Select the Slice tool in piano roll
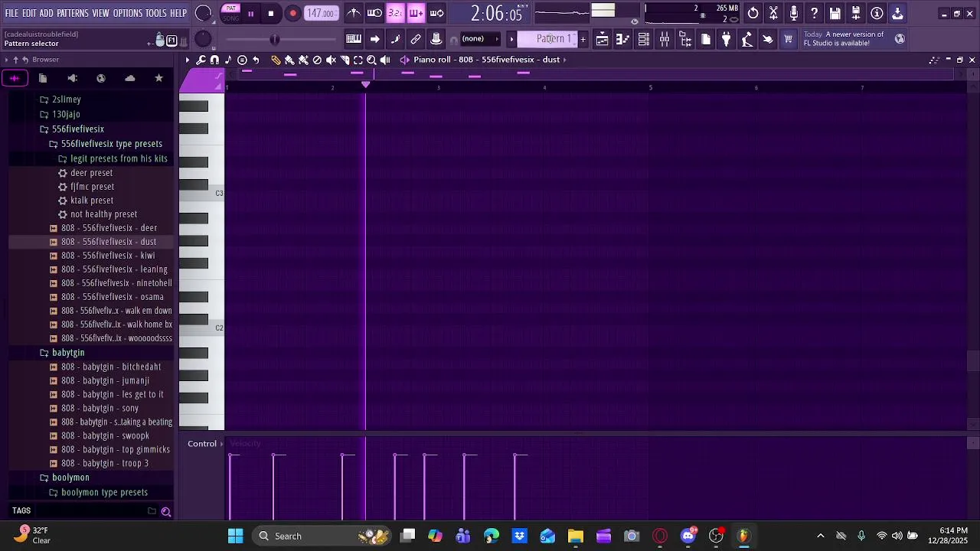980x551 pixels. (345, 60)
